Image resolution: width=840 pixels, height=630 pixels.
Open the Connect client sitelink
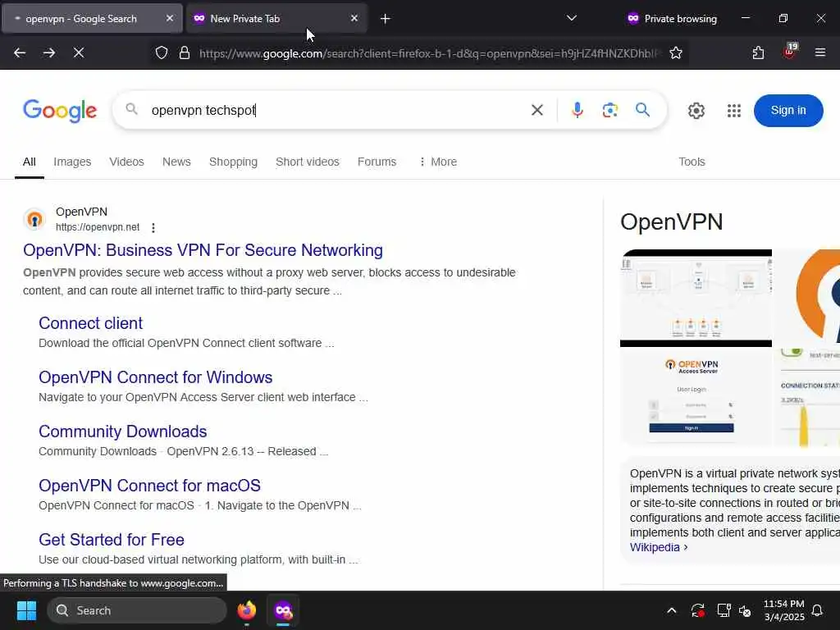(90, 323)
